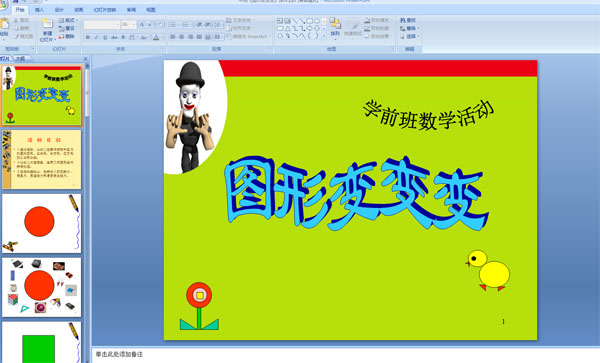This screenshot has height=363, width=600.
Task: Toggle Italic text formatting
Action: 96,37
